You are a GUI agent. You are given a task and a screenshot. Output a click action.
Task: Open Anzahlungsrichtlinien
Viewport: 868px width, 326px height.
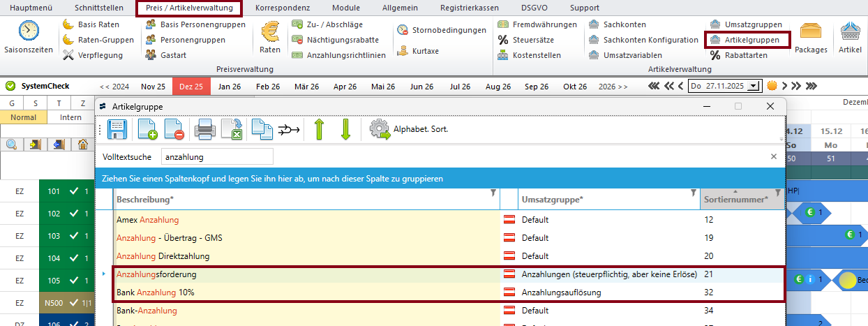tap(338, 55)
